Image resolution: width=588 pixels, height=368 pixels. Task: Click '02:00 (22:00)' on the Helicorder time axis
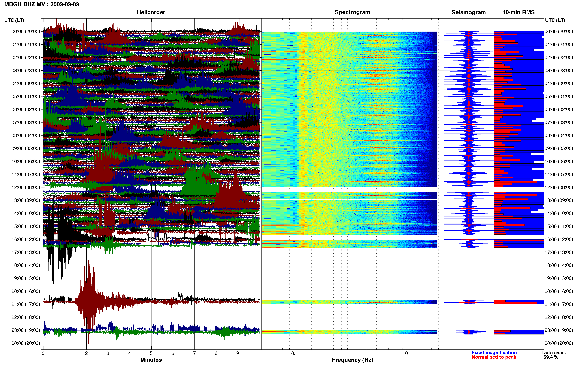[26, 57]
